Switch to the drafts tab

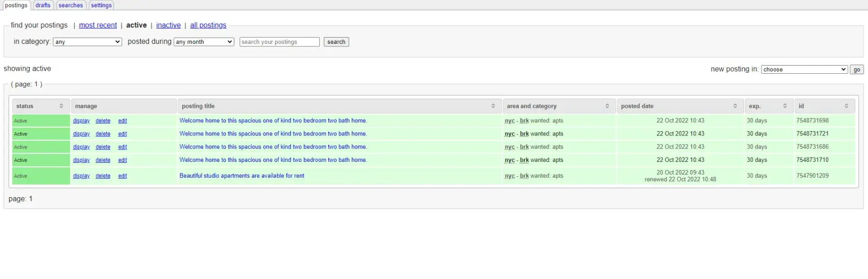tap(43, 5)
